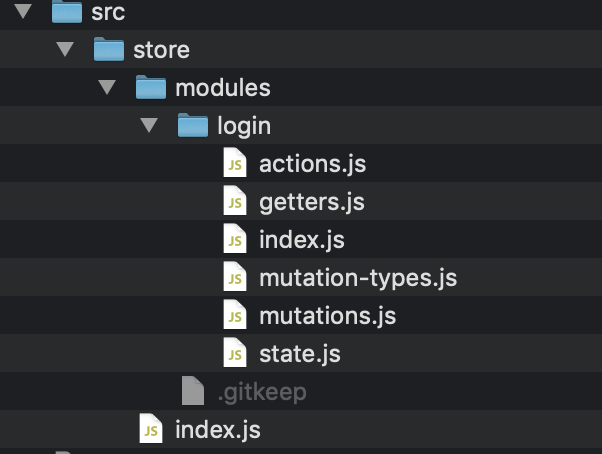The width and height of the screenshot is (602, 454).
Task: Open index.js directly under store
Action: coord(217,430)
